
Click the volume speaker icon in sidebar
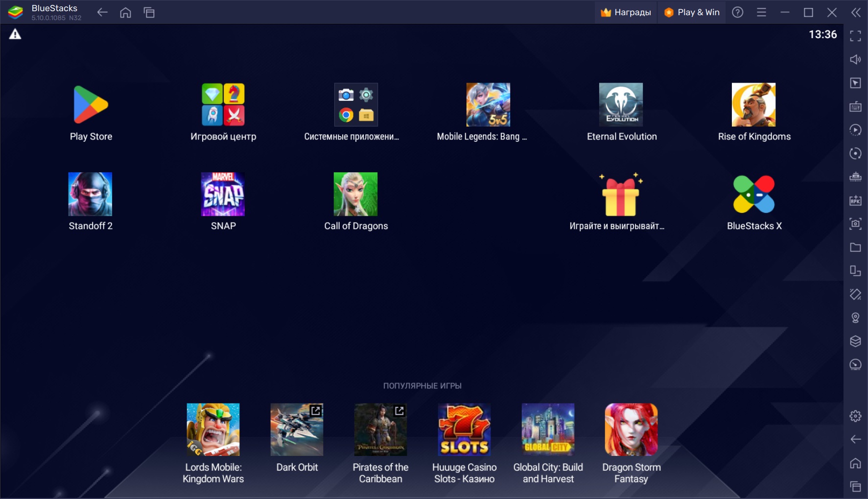[x=855, y=59]
